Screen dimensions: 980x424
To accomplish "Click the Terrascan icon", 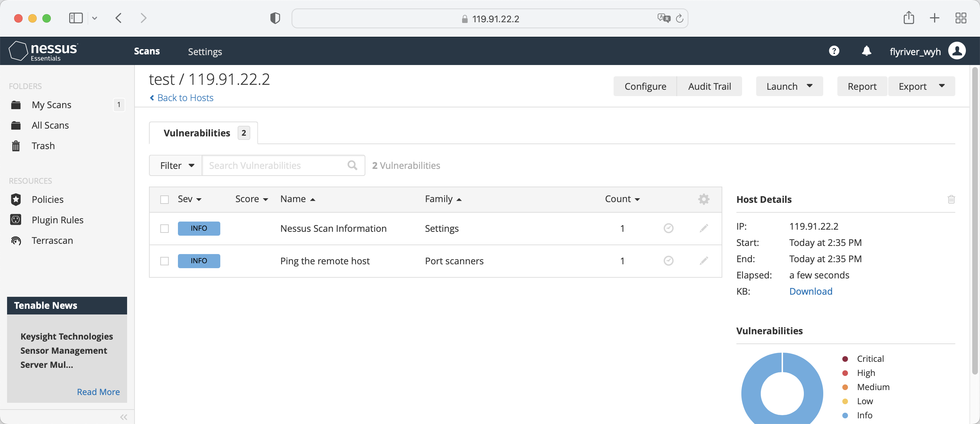I will [16, 241].
